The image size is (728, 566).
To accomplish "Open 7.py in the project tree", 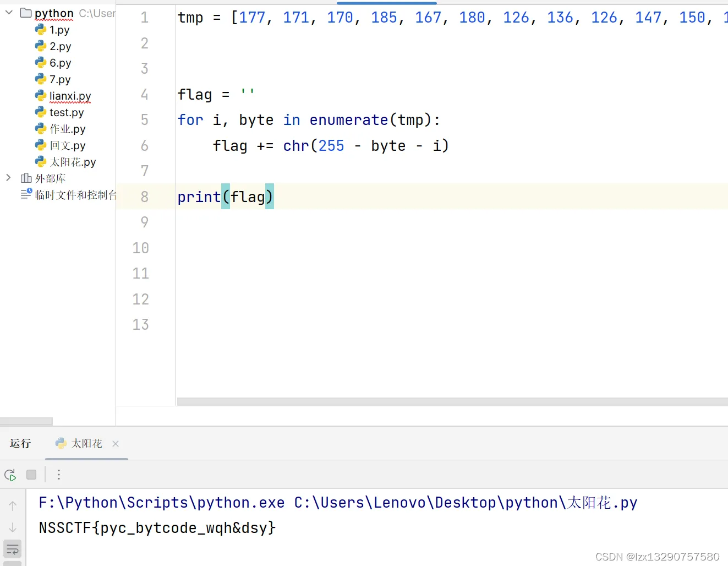I will [x=60, y=79].
